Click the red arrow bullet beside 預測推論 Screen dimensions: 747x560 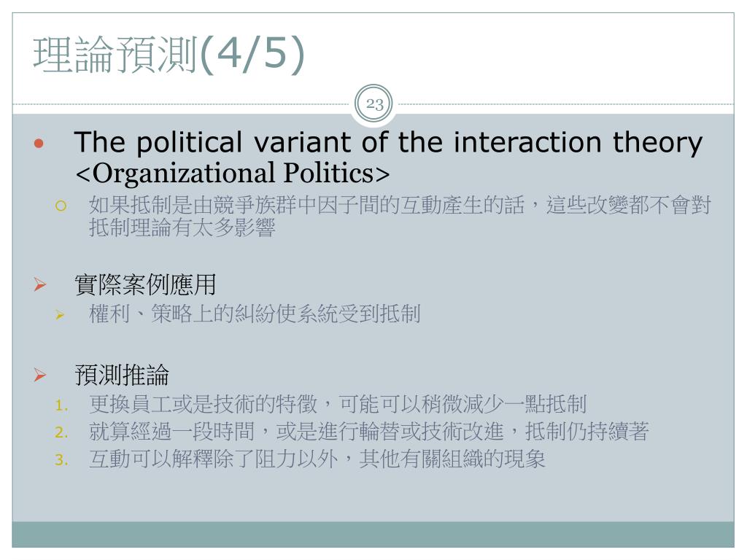(x=40, y=376)
